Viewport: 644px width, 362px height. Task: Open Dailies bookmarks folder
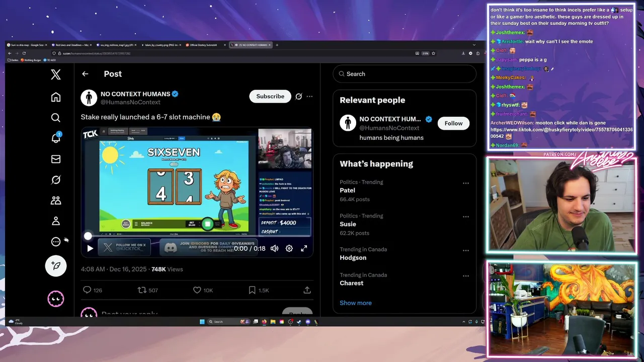pos(13,60)
